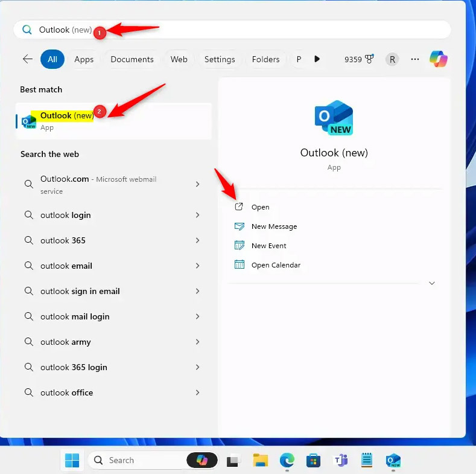Click New Message action
Screen dimensions: 476x474
(x=274, y=226)
